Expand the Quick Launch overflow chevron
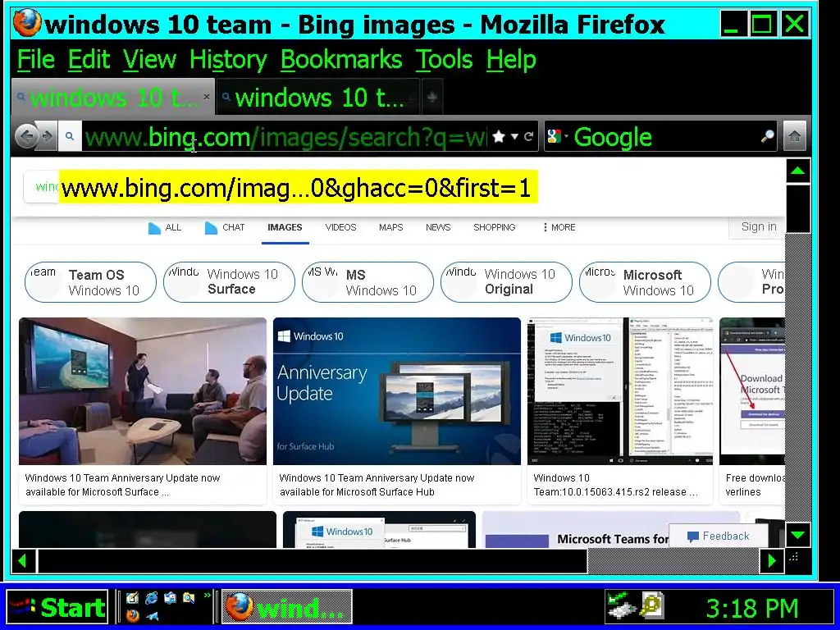 [x=207, y=596]
